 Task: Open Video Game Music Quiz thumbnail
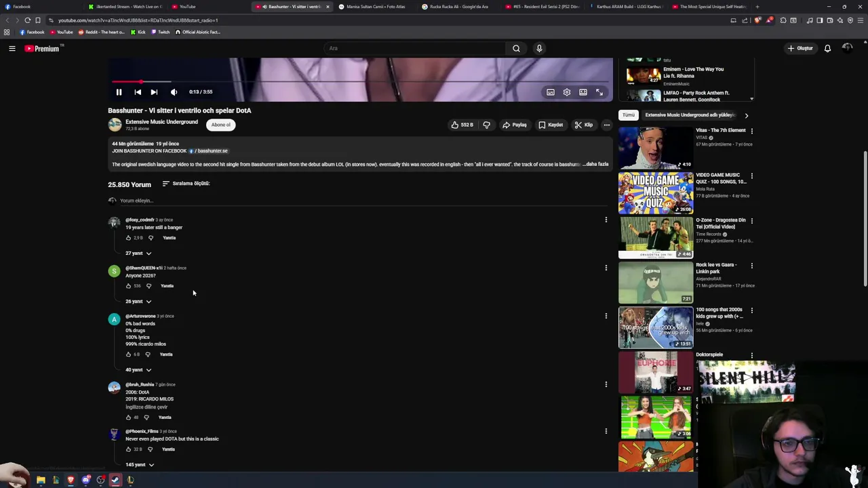(656, 193)
